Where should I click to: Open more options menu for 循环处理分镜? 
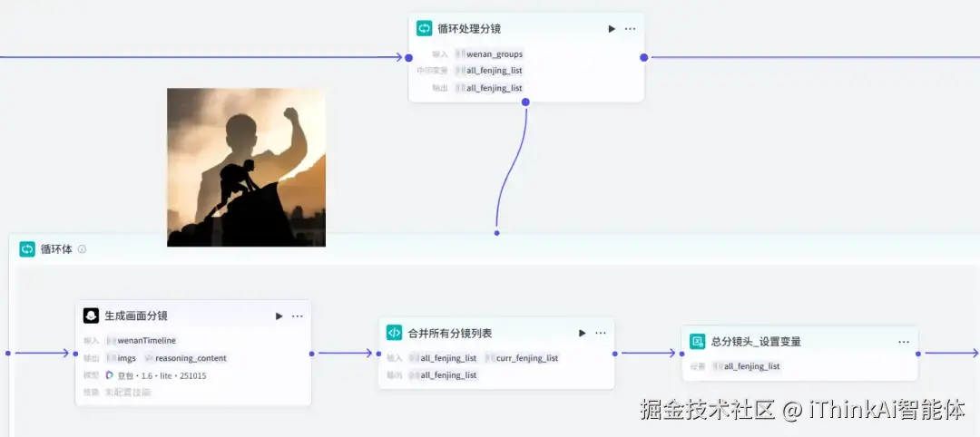pyautogui.click(x=630, y=29)
